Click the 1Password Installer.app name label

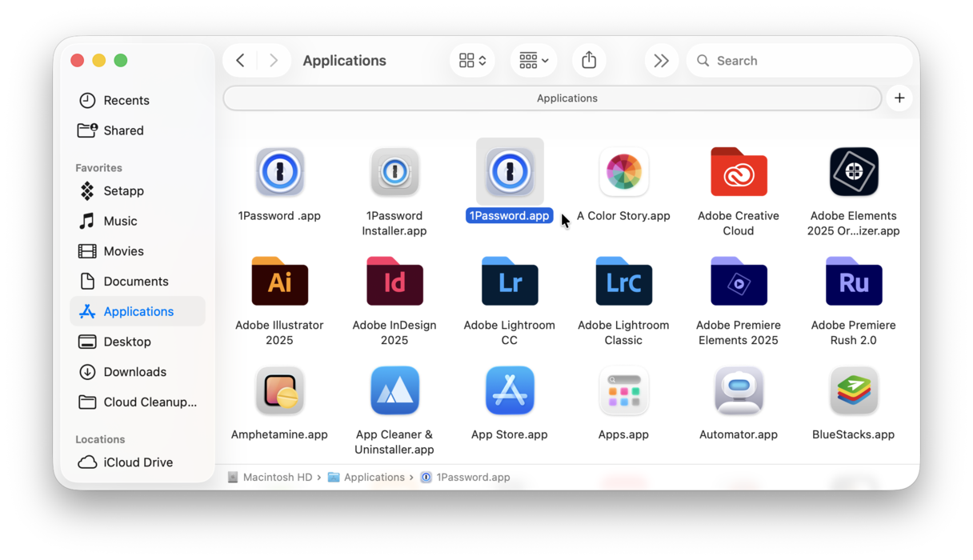pos(394,223)
